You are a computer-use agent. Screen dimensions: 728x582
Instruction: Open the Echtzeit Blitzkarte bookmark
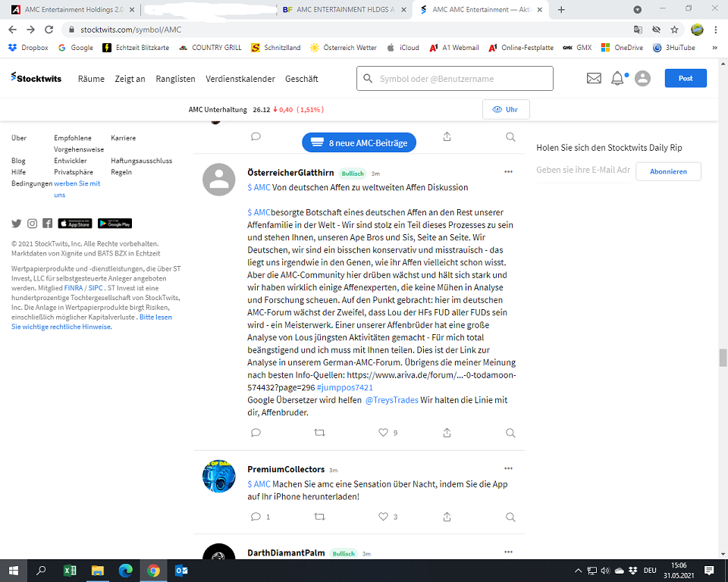point(136,47)
